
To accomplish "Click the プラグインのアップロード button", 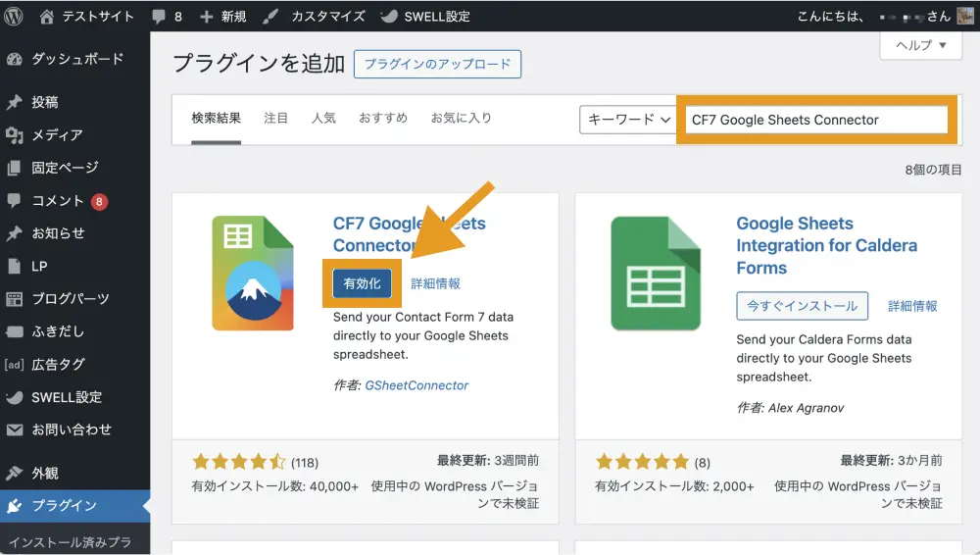I will pos(437,64).
